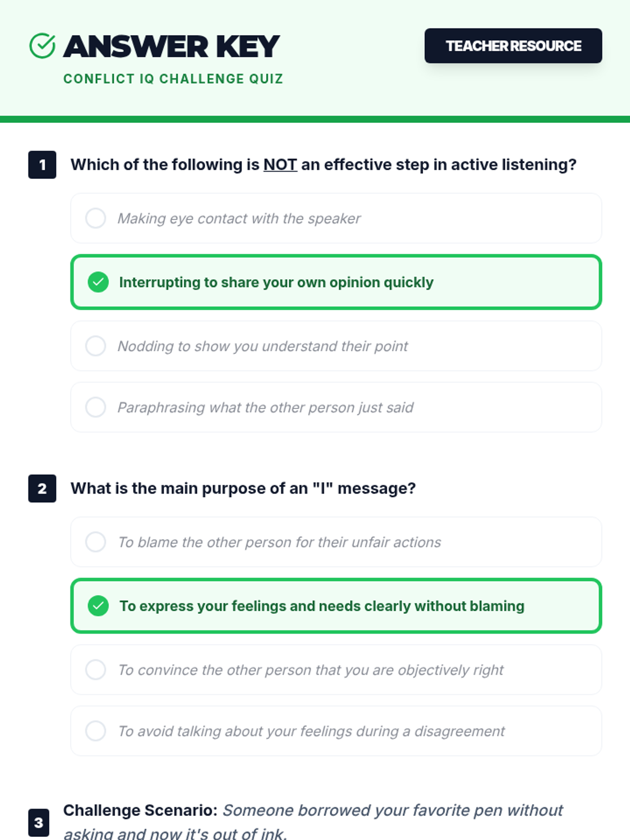The width and height of the screenshot is (630, 840).
Task: Click the question 1 number badge
Action: (x=42, y=165)
